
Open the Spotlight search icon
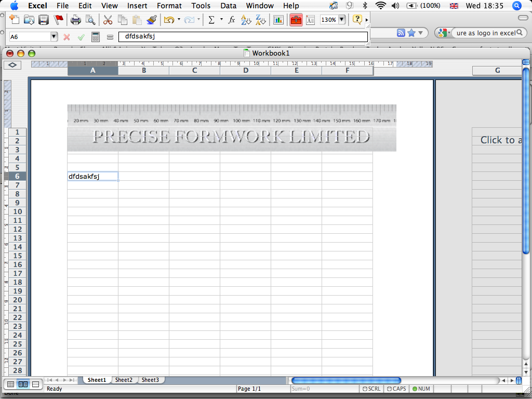517,6
